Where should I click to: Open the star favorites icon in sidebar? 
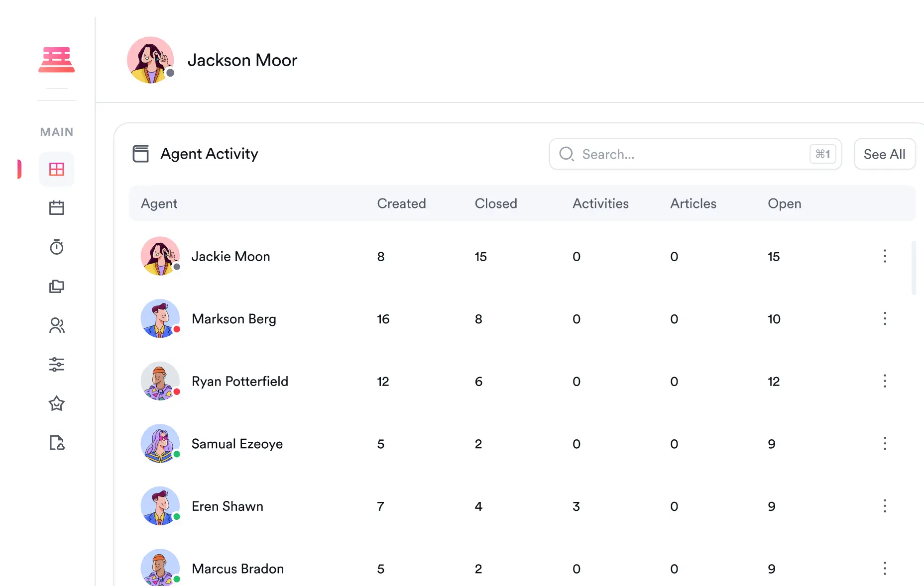[57, 403]
